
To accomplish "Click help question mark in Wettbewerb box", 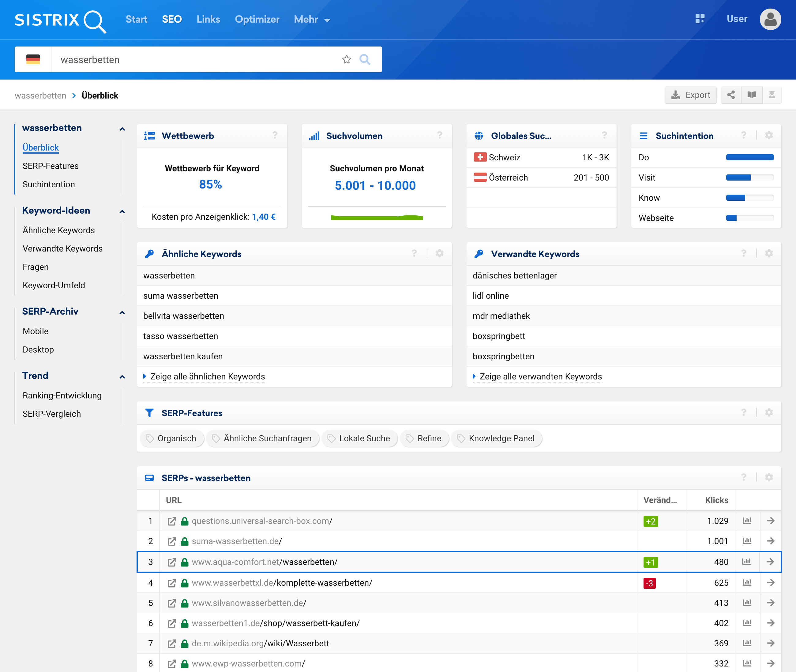I will coord(275,135).
